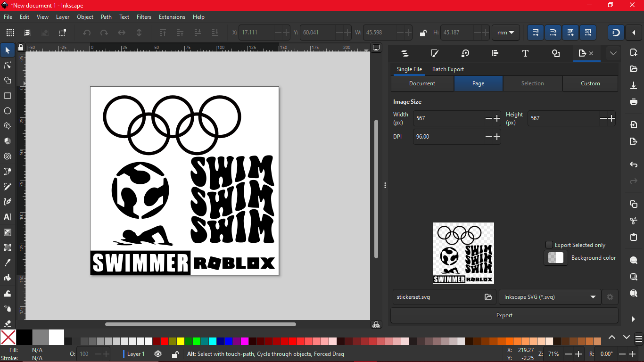The height and width of the screenshot is (362, 644).
Task: Choose the Calligraphy tool
Action: 8,202
